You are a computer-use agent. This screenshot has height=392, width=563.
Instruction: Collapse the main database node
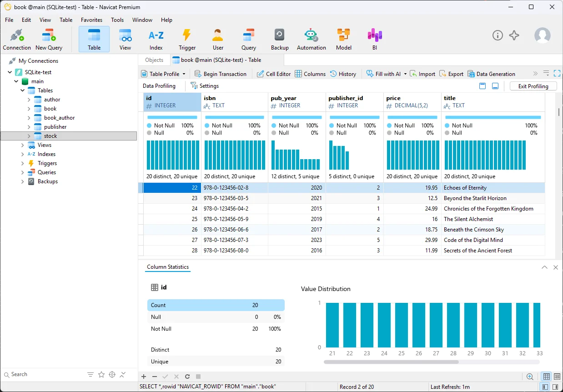coord(16,81)
